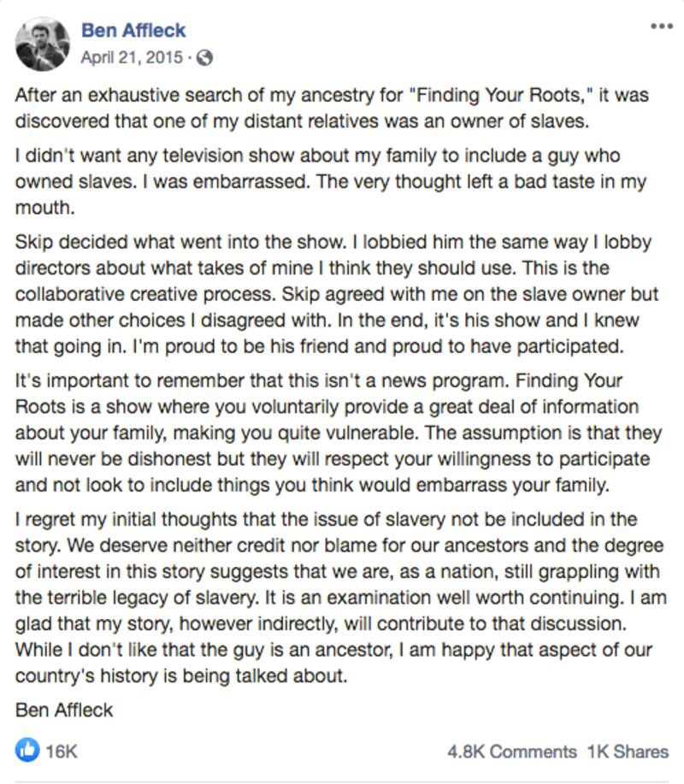Click the April 21, 2015 timestamp
The height and width of the screenshot is (784, 684).
point(132,58)
